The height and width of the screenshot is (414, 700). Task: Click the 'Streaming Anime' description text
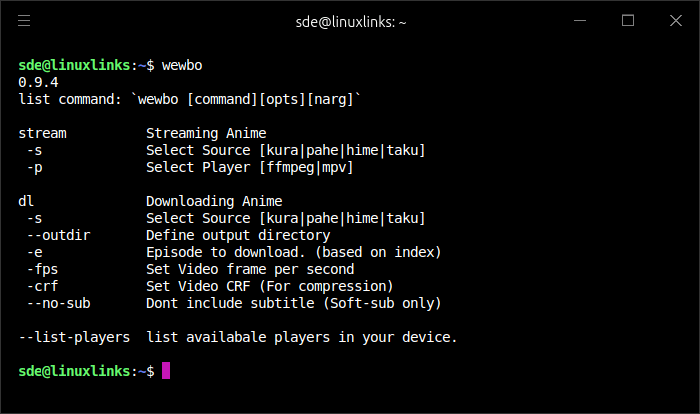206,133
